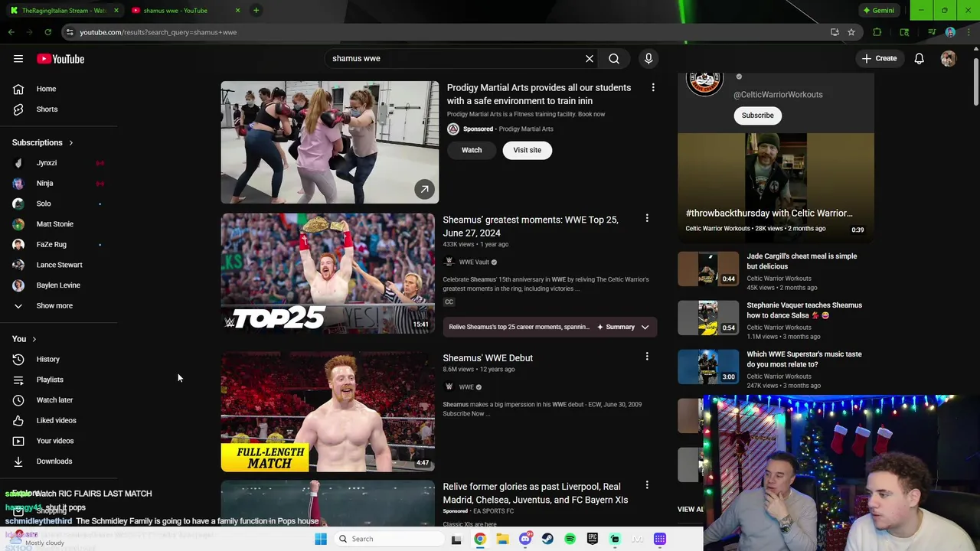This screenshot has height=551, width=980.
Task: Open Discord from the taskbar
Action: [x=524, y=539]
